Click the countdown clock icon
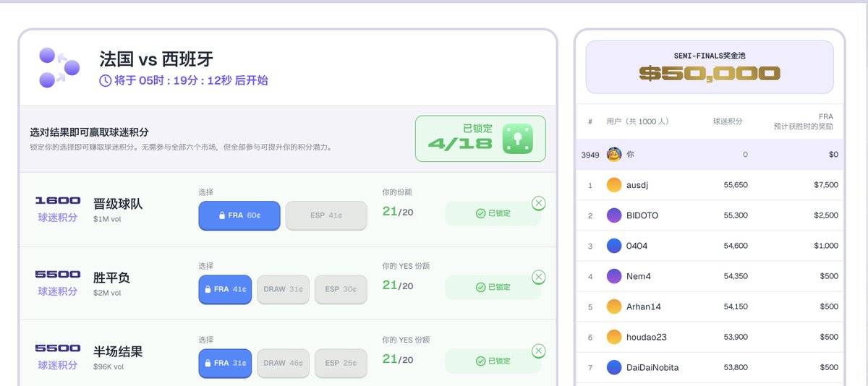This screenshot has height=386, width=868. tap(106, 80)
